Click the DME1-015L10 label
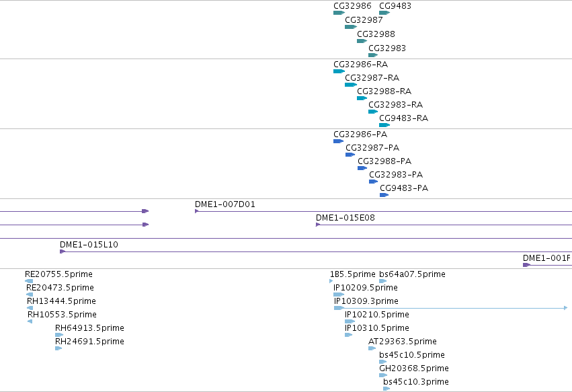The height and width of the screenshot is (392, 572). 89,245
